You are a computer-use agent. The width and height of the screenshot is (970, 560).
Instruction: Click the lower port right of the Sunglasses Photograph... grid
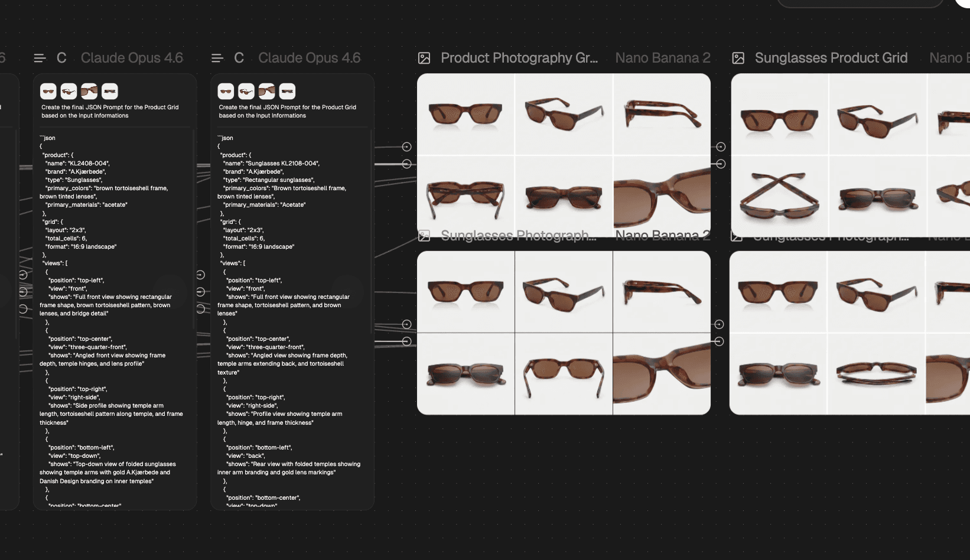tap(719, 341)
